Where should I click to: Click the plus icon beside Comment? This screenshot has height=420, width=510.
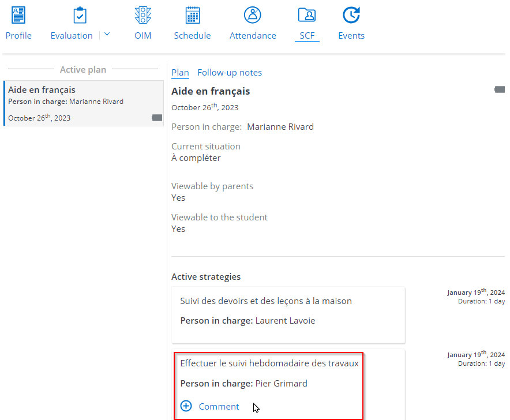tap(186, 406)
